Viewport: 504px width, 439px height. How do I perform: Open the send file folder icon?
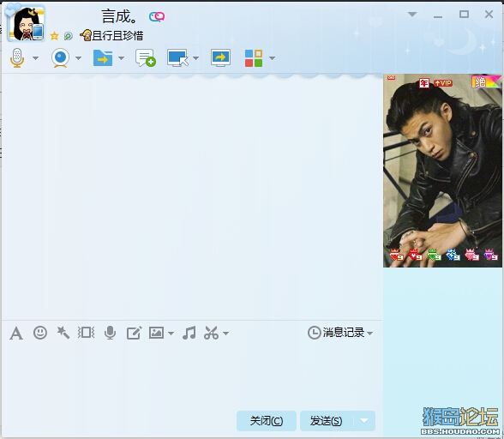pyautogui.click(x=103, y=58)
